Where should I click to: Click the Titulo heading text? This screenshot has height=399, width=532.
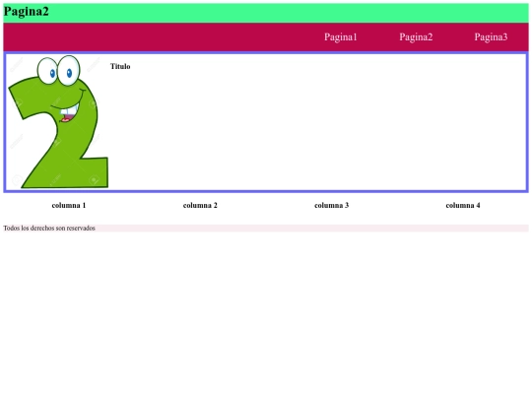pyautogui.click(x=120, y=66)
